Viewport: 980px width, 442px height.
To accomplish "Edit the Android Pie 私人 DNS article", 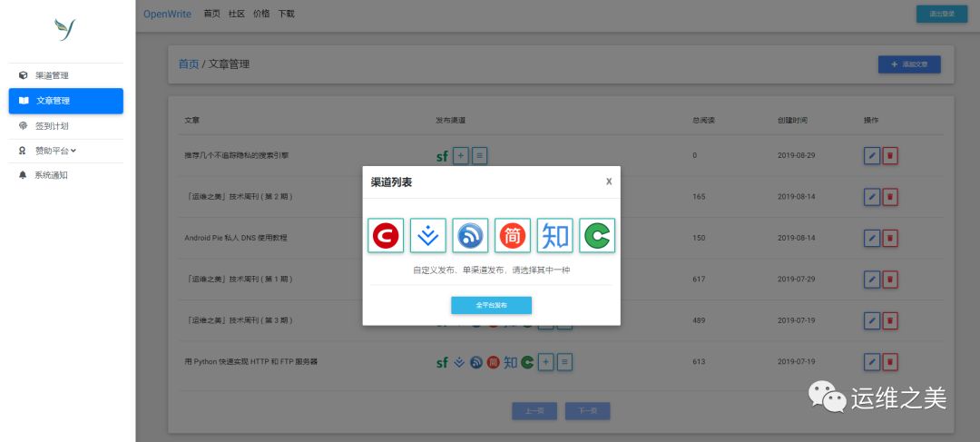I will (x=871, y=238).
